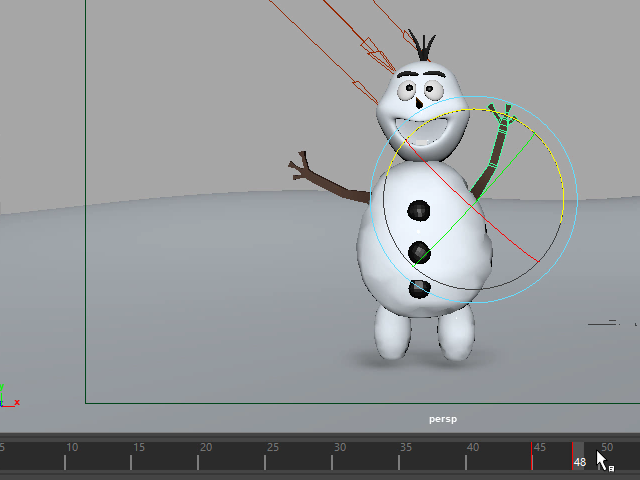This screenshot has height=480, width=640.
Task: Set the time slider to frame 40
Action: pos(467,458)
